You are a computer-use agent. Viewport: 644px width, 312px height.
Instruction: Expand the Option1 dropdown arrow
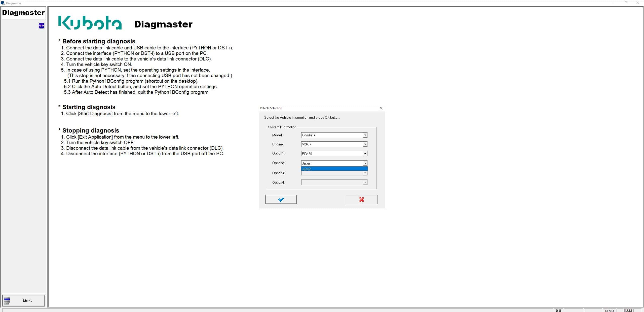coord(365,154)
